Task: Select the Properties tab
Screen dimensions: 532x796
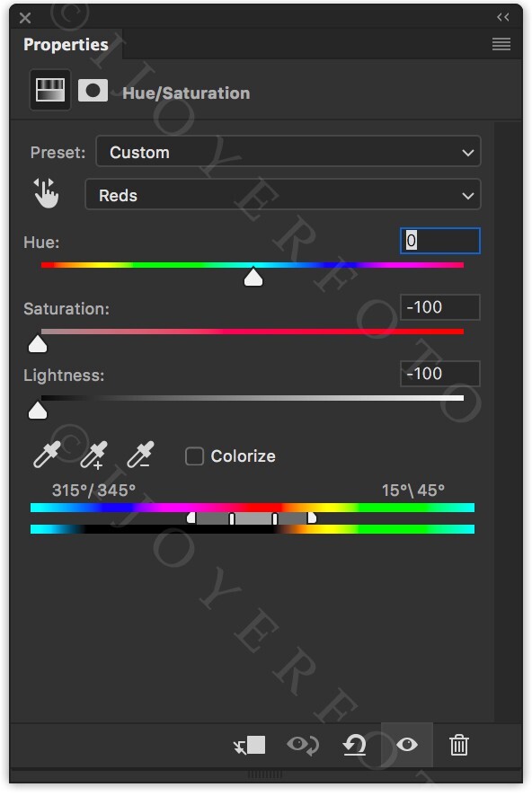Action: (66, 44)
